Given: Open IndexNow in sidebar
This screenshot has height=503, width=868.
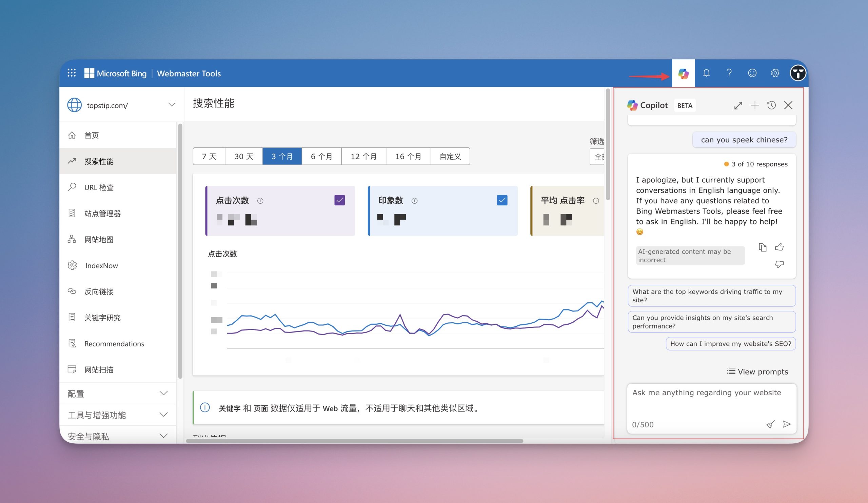Looking at the screenshot, I should point(118,265).
